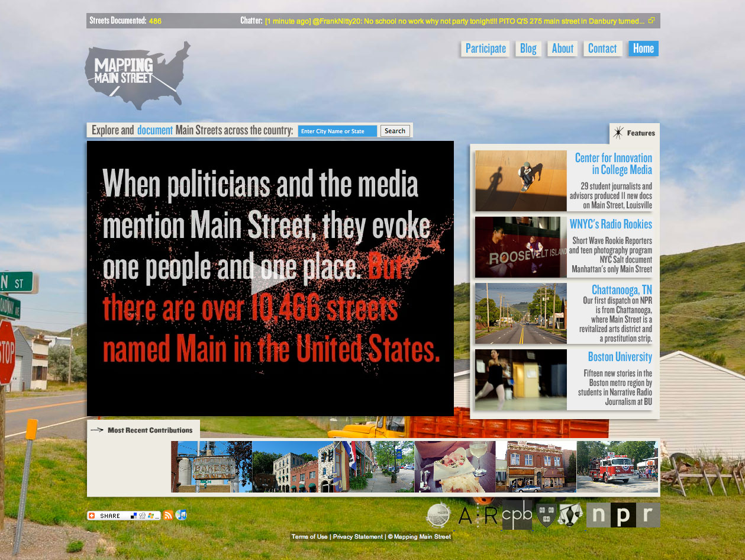The width and height of the screenshot is (745, 560).
Task: Play the intro video
Action: (270, 278)
